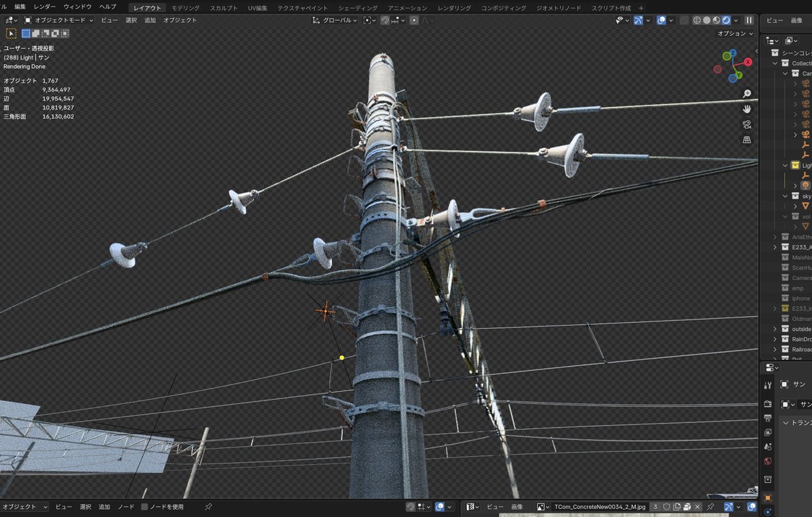The image size is (812, 517).
Task: Unlink the TCom_ConcreteNew0034 image with X
Action: click(x=697, y=507)
